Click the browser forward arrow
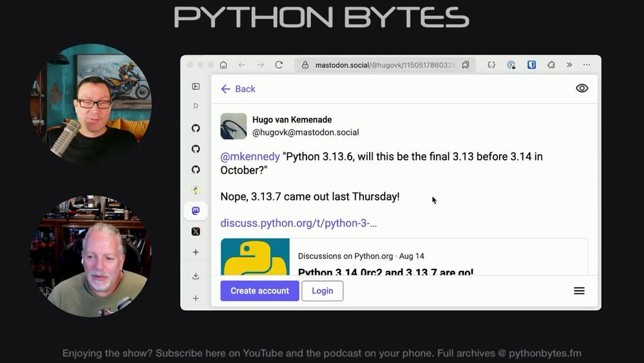The image size is (644, 363). (260, 65)
